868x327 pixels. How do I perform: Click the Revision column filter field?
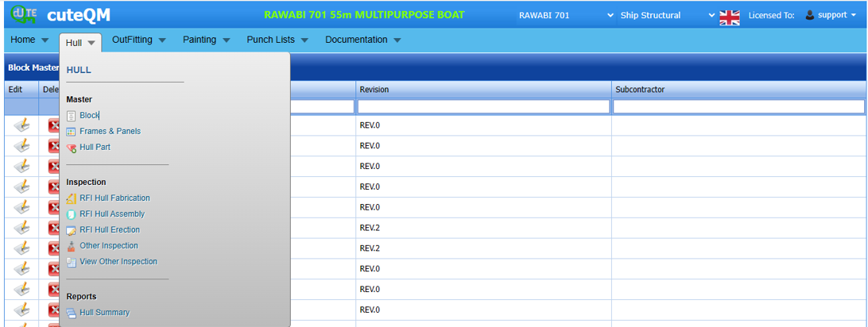pos(482,106)
